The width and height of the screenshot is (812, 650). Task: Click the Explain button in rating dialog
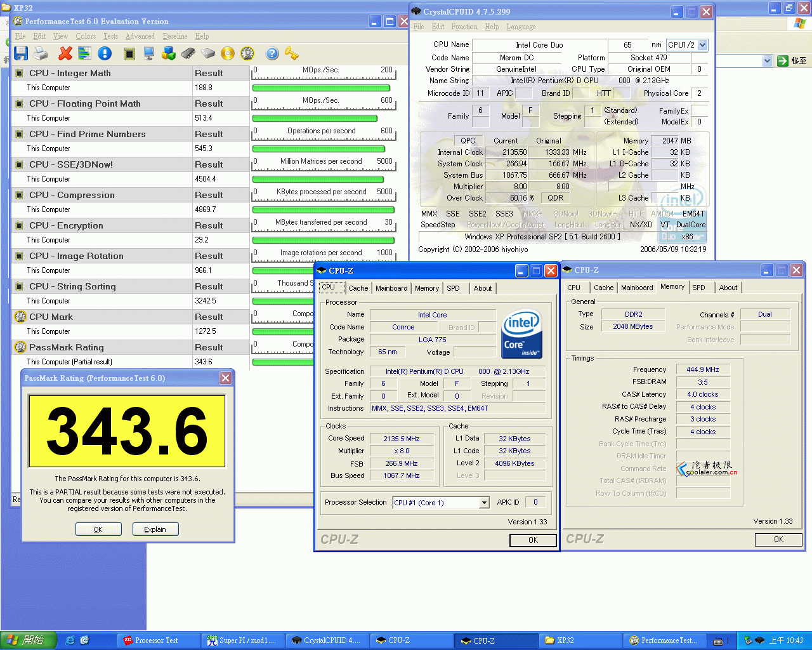(155, 529)
